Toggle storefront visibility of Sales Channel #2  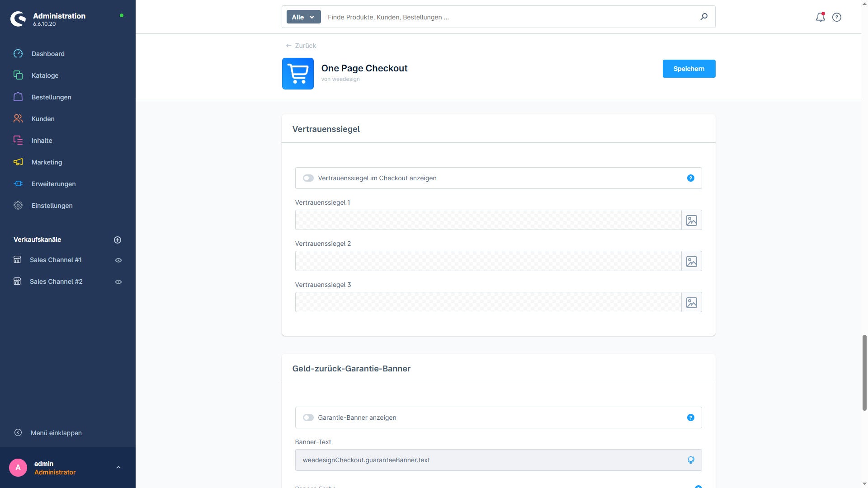pos(118,282)
